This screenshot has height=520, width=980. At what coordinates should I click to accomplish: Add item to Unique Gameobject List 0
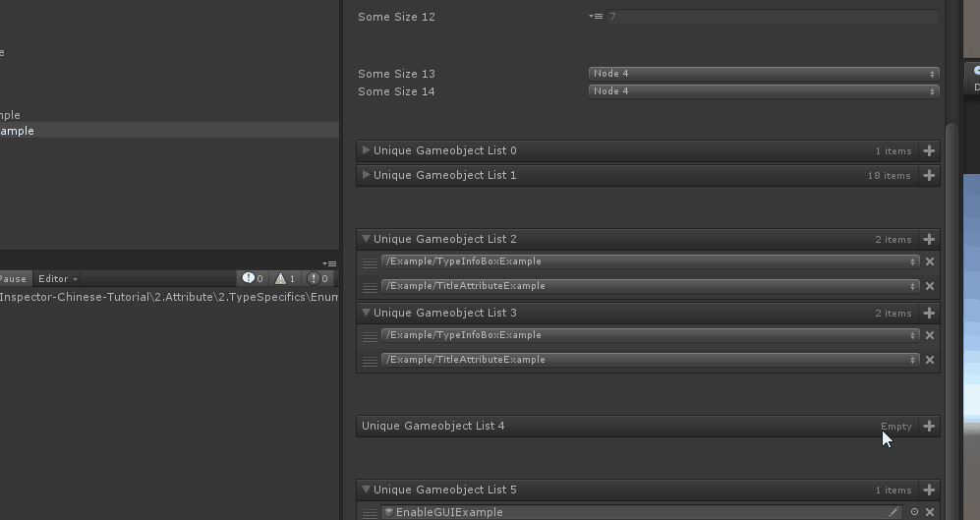(x=929, y=150)
